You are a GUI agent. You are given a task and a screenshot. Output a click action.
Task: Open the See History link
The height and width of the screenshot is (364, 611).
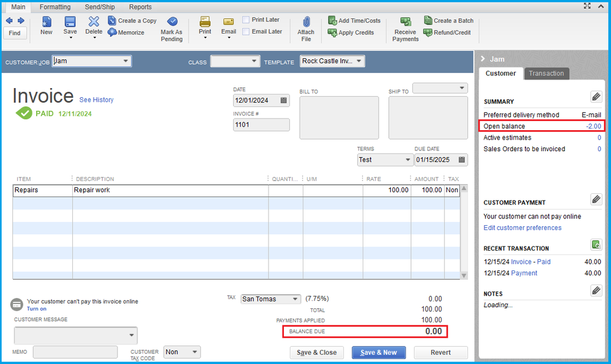pyautogui.click(x=96, y=100)
